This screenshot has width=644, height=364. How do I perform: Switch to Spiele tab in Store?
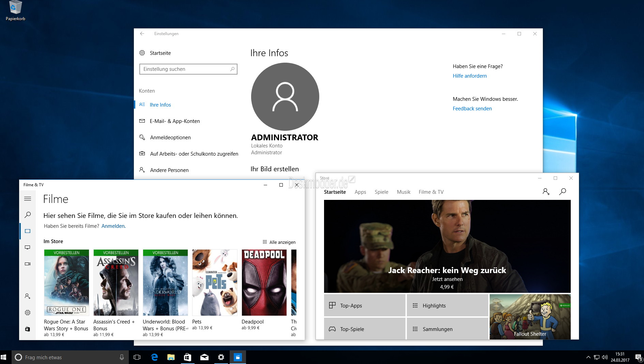click(381, 192)
